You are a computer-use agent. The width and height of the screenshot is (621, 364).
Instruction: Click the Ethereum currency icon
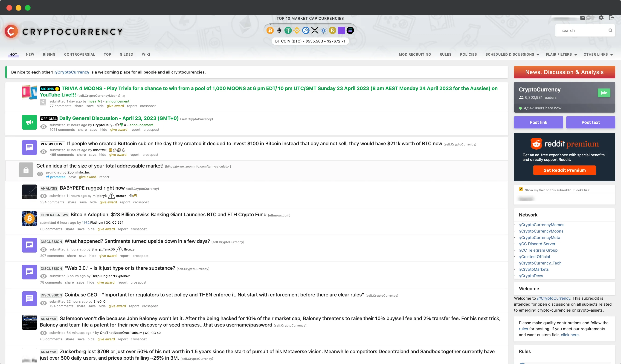click(279, 30)
